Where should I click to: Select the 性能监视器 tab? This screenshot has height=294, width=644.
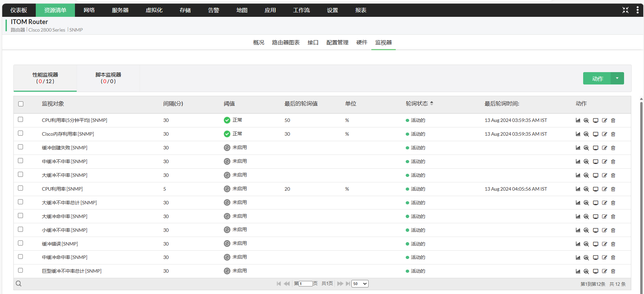coord(45,78)
